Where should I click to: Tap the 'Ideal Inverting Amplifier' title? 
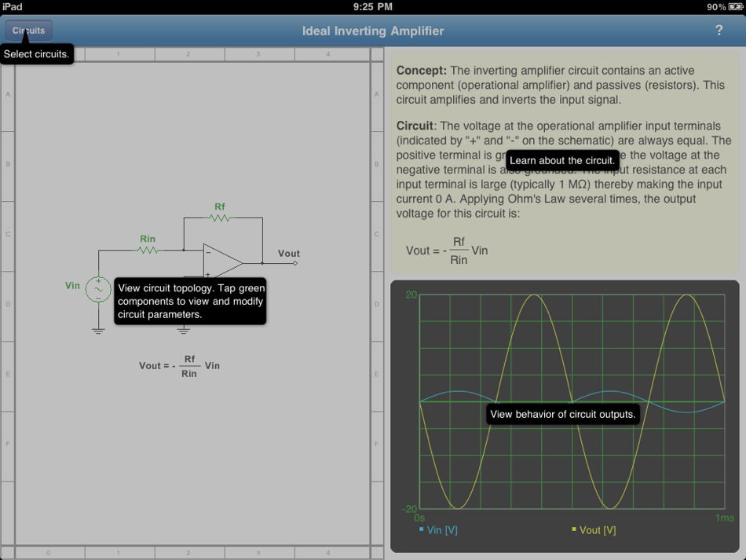point(373,31)
